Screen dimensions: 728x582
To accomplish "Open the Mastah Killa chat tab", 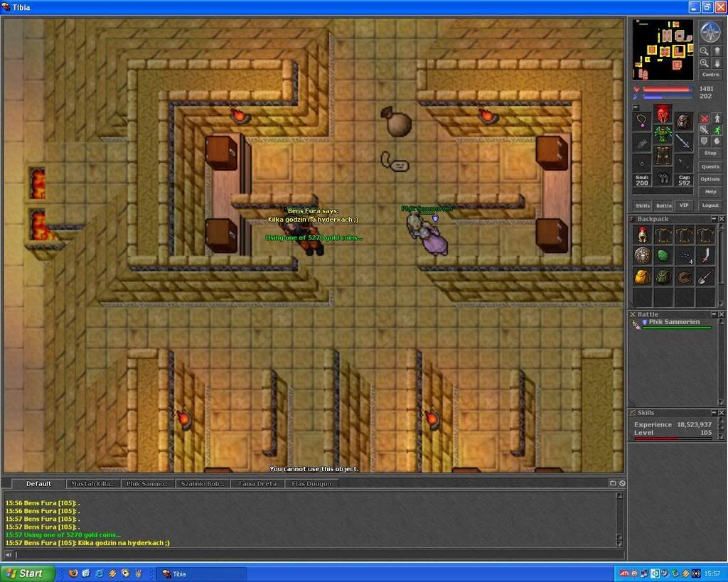I will click(93, 484).
